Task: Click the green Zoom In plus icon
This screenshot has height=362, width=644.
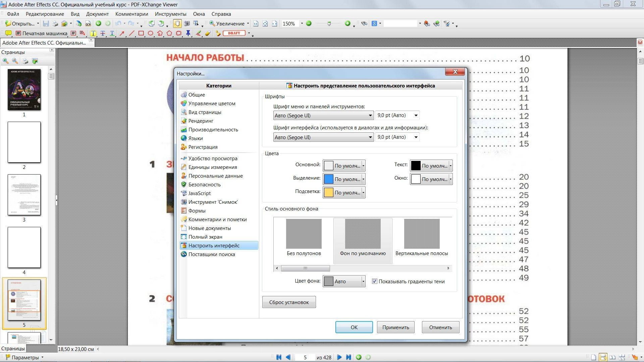Action: pos(347,23)
